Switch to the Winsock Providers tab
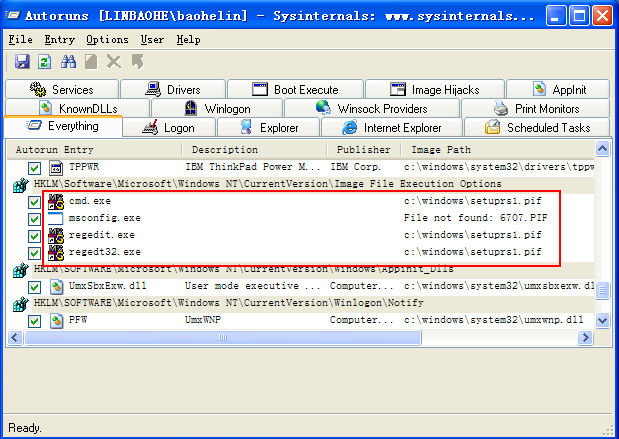This screenshot has height=439, width=619. point(372,108)
